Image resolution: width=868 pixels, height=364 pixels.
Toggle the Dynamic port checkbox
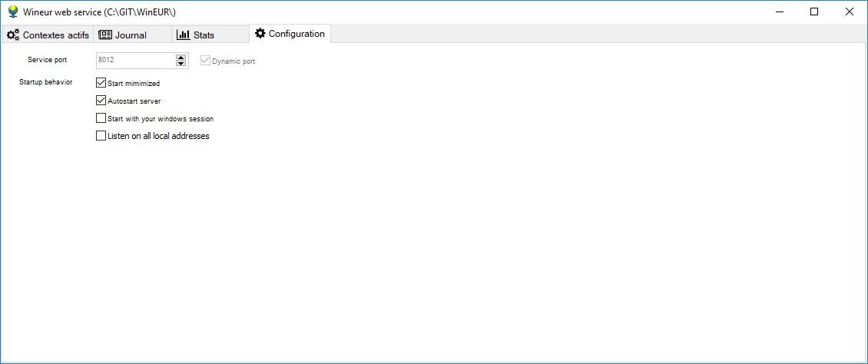(x=205, y=61)
